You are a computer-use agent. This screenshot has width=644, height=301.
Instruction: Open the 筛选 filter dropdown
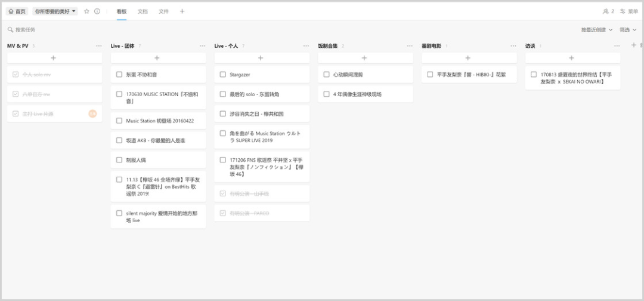627,30
